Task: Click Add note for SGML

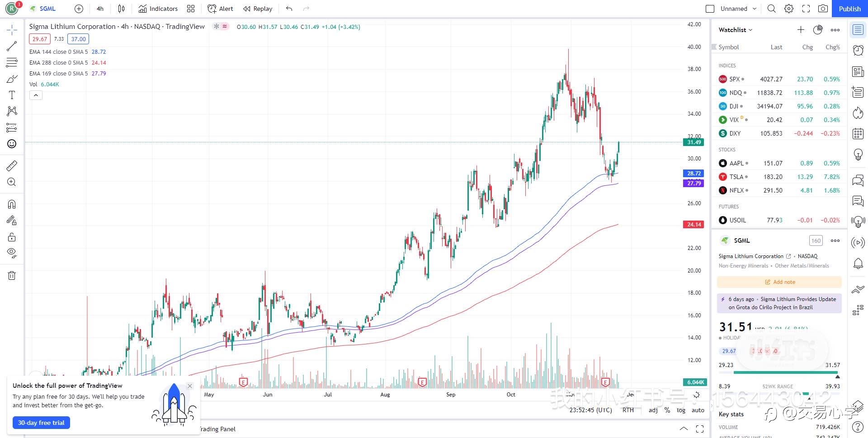Action: point(779,282)
